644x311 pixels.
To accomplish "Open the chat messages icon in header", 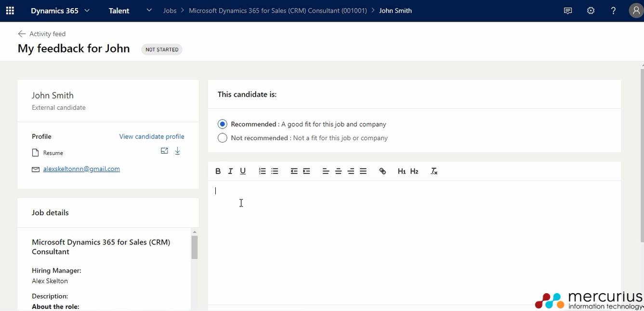I will [568, 11].
